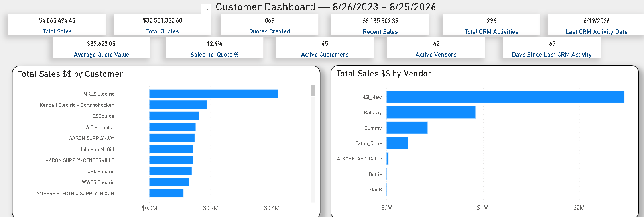The width and height of the screenshot is (644, 217).
Task: Select Days Since Last CRM Activity card
Action: tap(552, 48)
